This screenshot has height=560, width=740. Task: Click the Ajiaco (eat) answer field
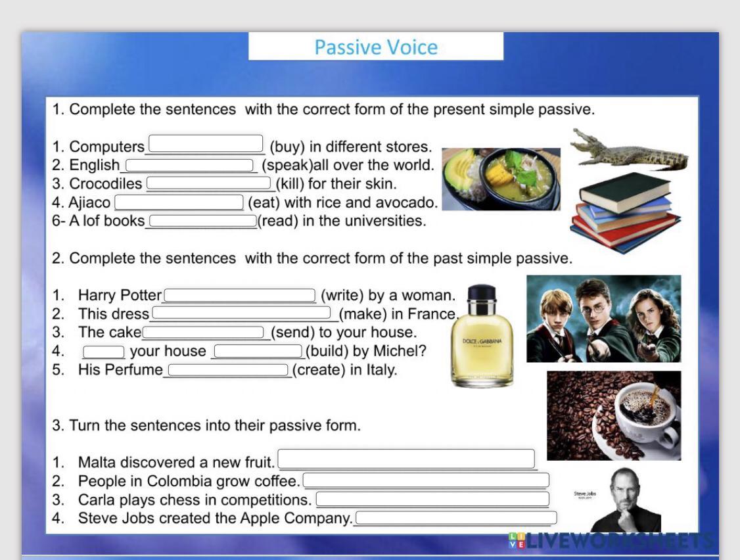179,202
